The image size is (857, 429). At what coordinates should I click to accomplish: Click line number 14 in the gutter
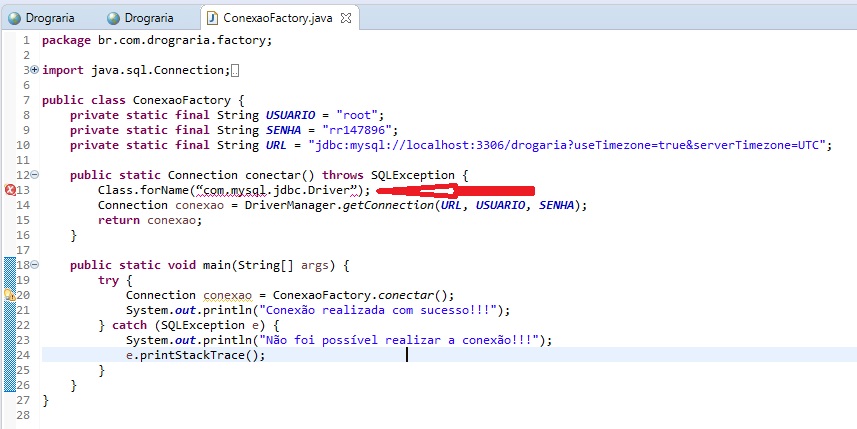point(23,205)
